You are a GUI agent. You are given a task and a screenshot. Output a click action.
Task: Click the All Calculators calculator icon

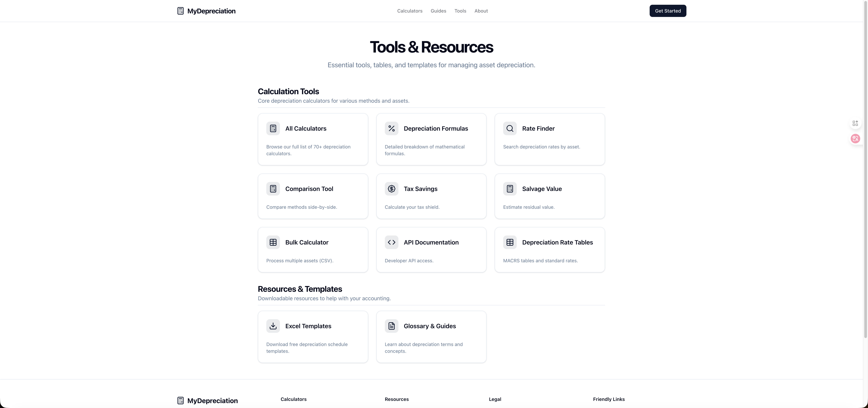click(x=273, y=129)
